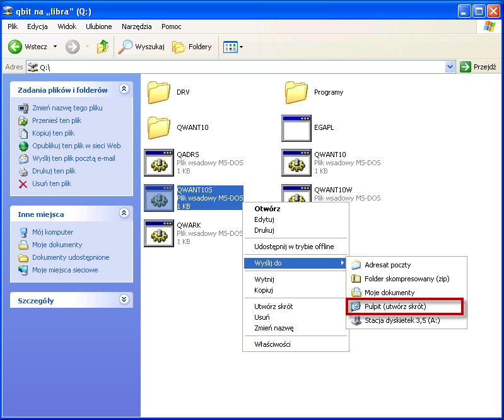This screenshot has height=420, width=504.
Task: Open the Wstecz history dropdown arrow
Action: [56, 47]
